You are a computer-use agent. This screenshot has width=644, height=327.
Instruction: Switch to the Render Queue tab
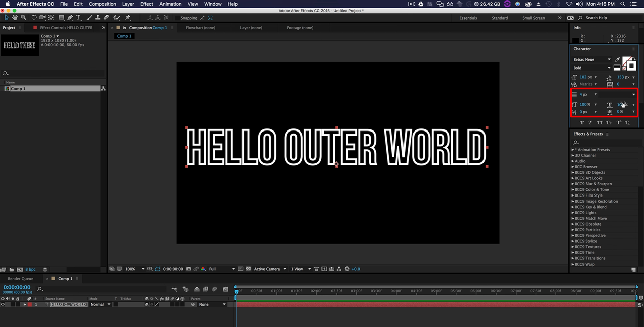tap(20, 279)
